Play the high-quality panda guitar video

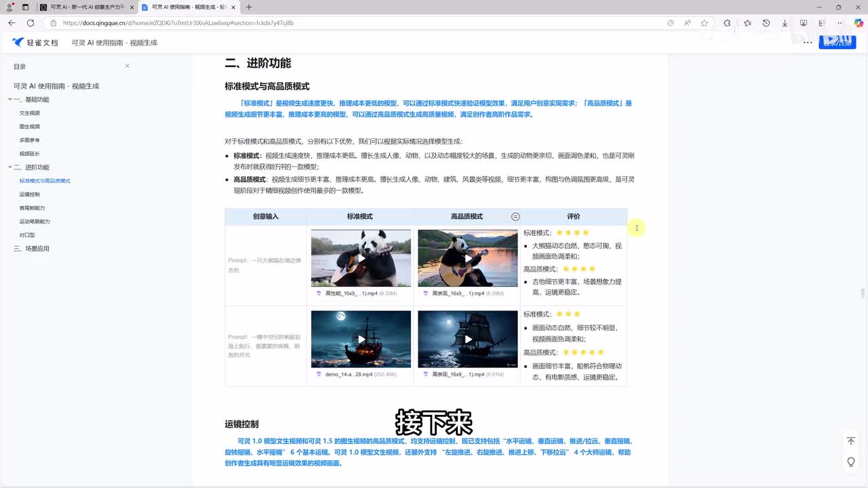point(468,258)
